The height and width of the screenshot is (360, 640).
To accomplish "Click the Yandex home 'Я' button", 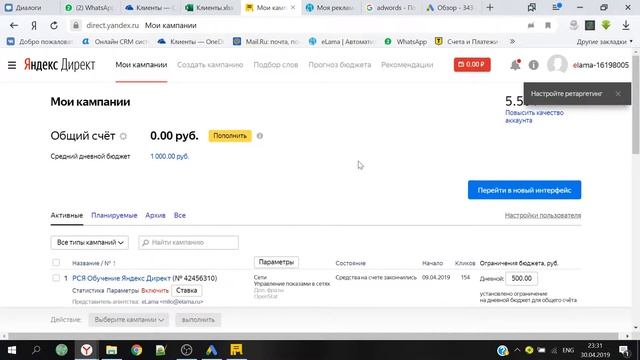I will [34, 25].
